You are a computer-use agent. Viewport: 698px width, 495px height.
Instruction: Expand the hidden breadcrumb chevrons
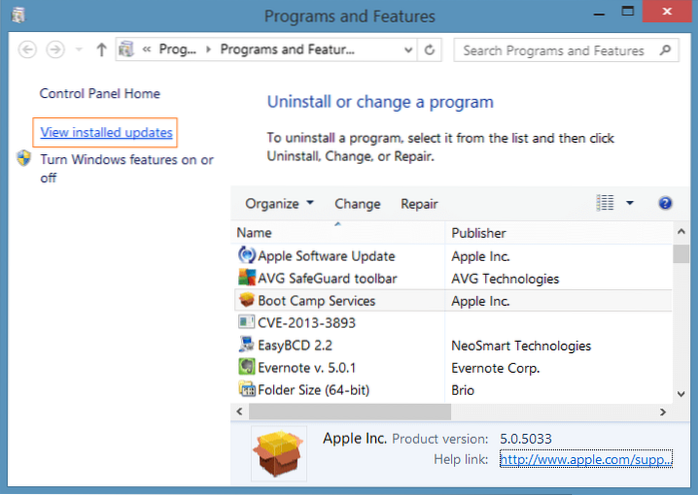click(146, 49)
